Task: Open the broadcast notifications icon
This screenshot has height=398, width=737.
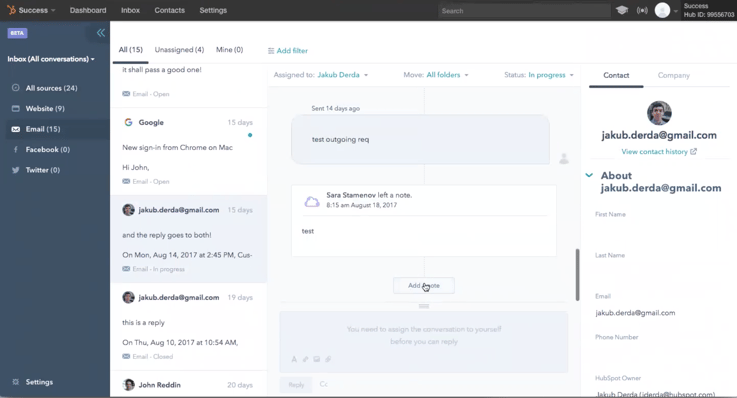Action: pyautogui.click(x=642, y=10)
